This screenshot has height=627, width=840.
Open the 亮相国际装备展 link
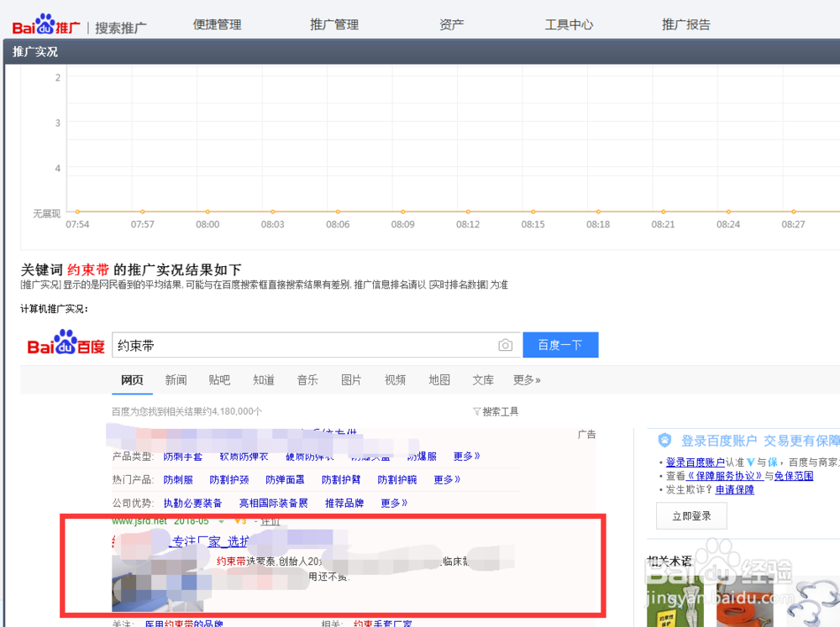pyautogui.click(x=274, y=504)
